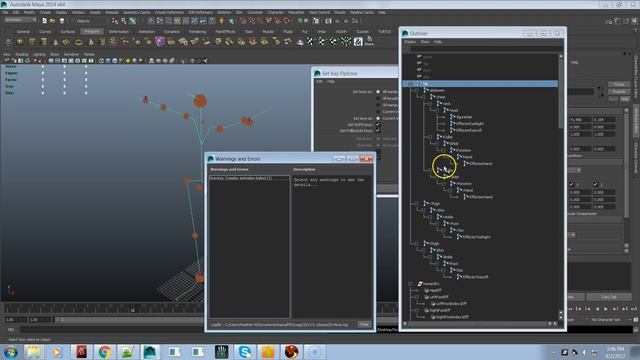Click the Presets button
The width and height of the screenshot is (640, 360).
click(x=619, y=92)
